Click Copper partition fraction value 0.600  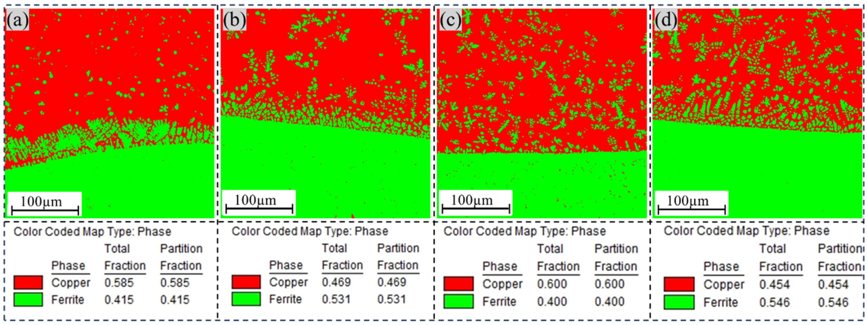[609, 284]
